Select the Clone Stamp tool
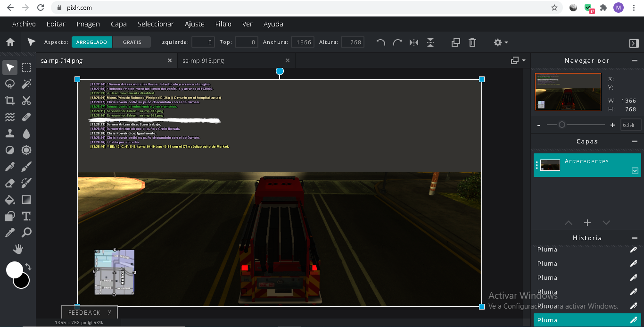This screenshot has height=327, width=644. pyautogui.click(x=10, y=134)
